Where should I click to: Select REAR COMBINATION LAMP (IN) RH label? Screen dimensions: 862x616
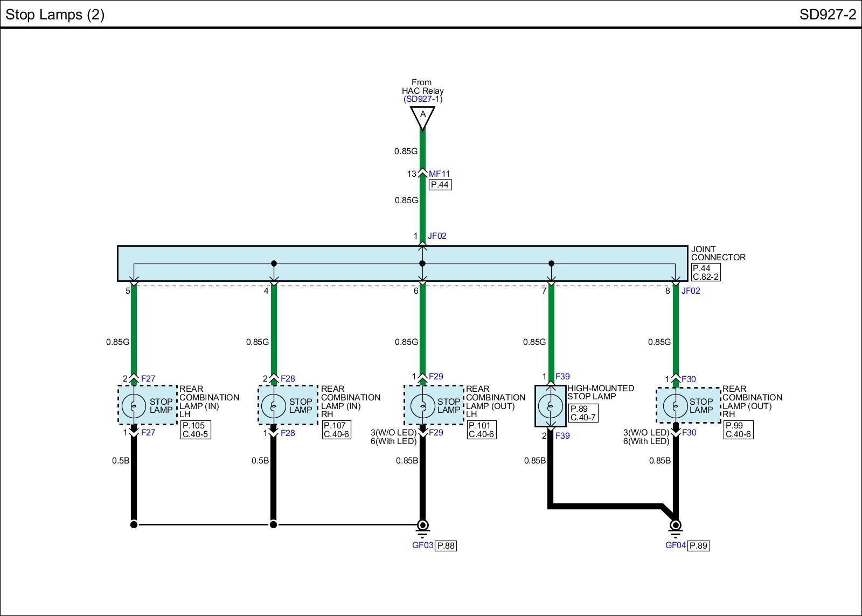[351, 402]
